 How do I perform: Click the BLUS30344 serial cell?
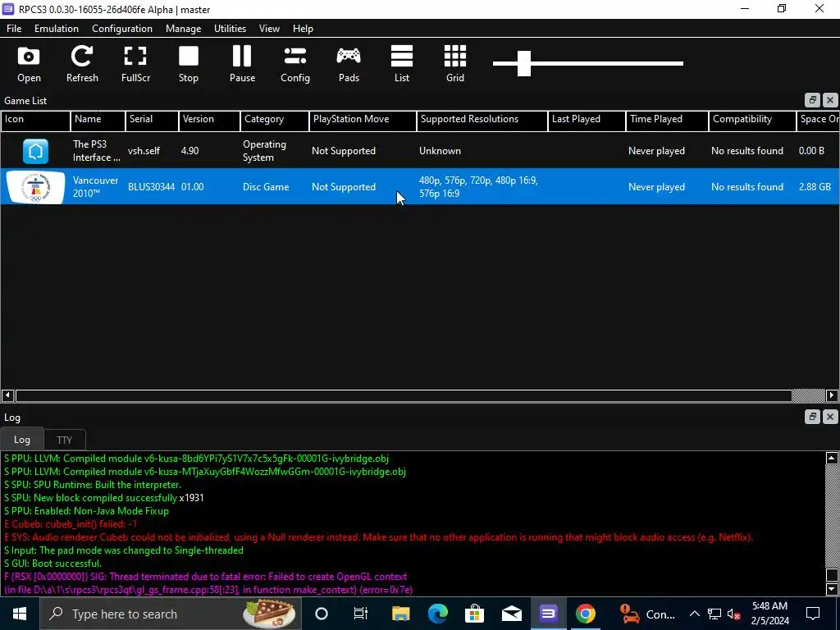coord(151,187)
